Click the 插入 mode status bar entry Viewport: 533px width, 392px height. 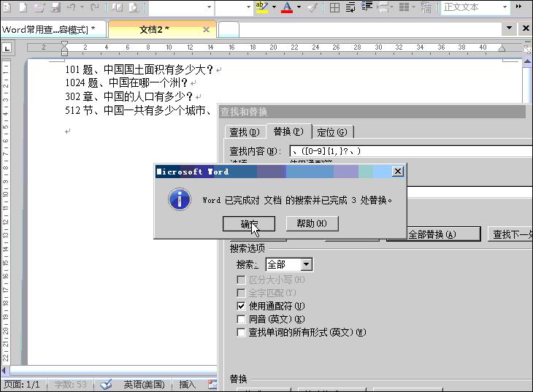188,385
